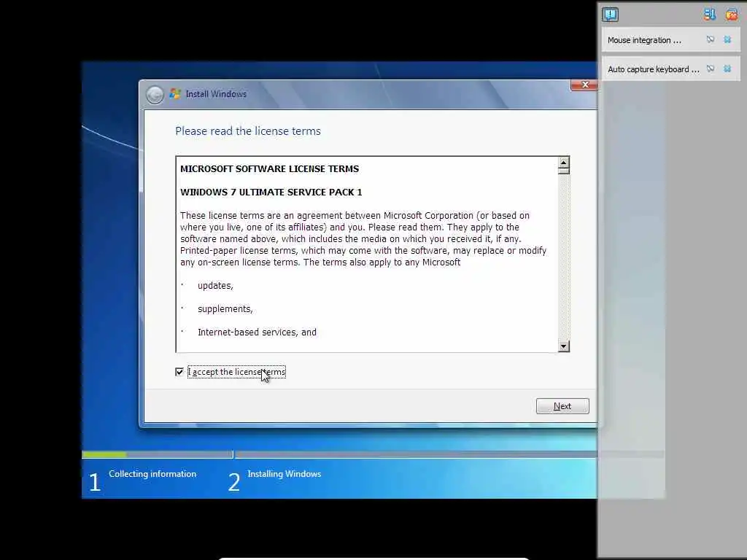Click the license scrollbar down arrow

(564, 346)
